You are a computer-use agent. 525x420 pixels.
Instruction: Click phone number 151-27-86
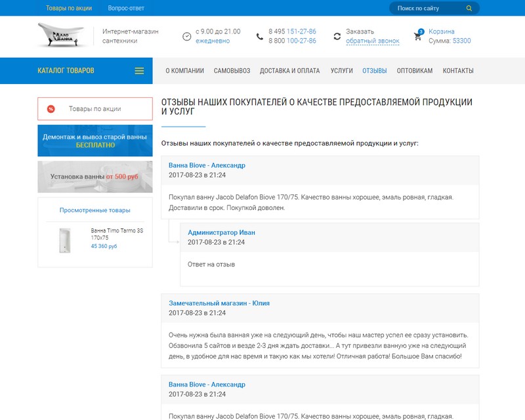301,31
